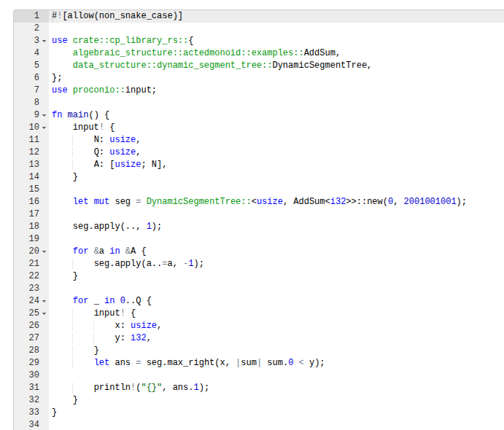Click the number 2001001001 on line 16
This screenshot has width=504, height=430.
click(430, 201)
